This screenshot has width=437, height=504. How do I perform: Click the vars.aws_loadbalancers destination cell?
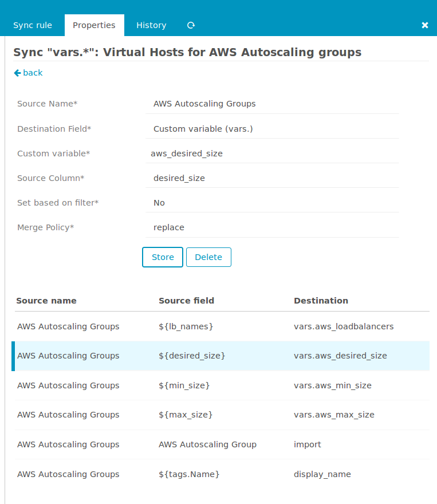(344, 326)
